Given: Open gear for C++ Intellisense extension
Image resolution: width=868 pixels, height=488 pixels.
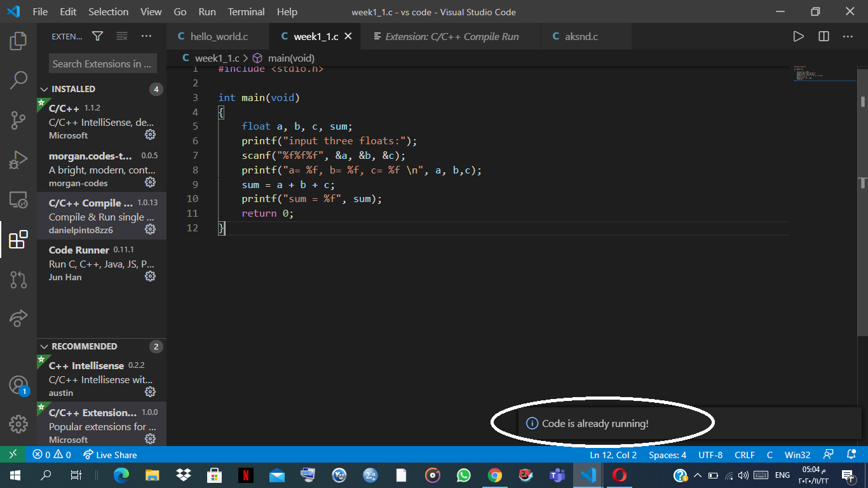Looking at the screenshot, I should 150,392.
